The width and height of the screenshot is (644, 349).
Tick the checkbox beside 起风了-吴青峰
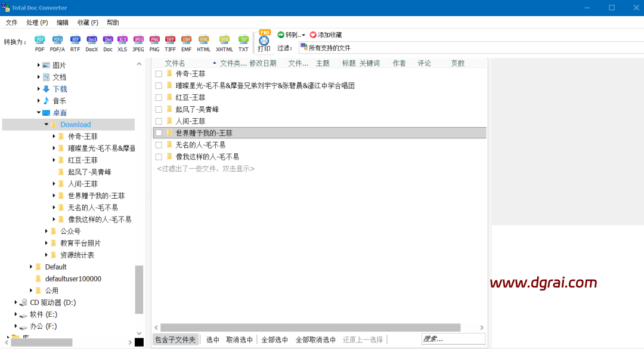coord(159,109)
